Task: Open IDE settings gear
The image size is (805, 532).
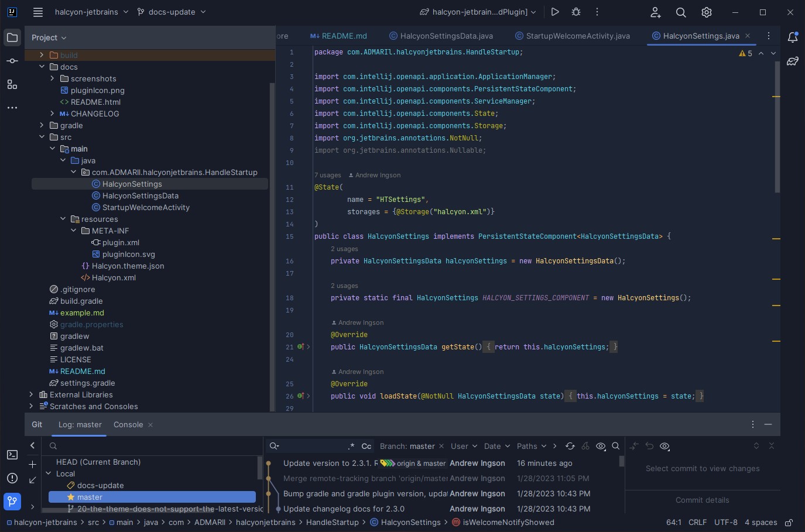Action: [707, 12]
